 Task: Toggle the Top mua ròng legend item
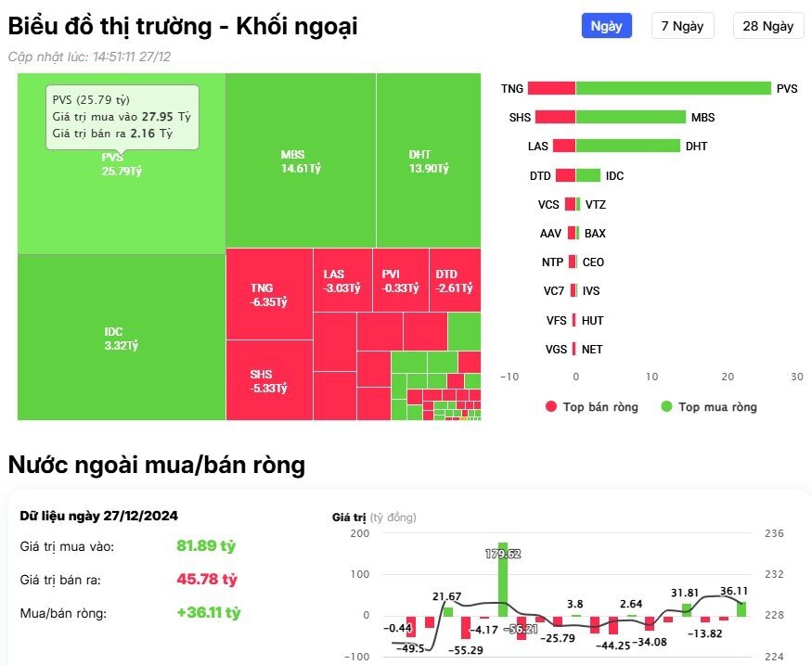(711, 407)
